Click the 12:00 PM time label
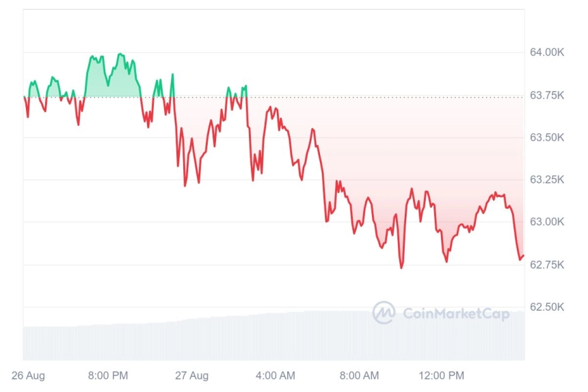Viewport: 588px width, 392px height. (x=442, y=376)
